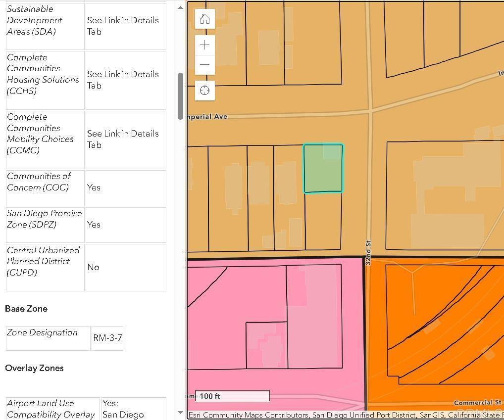504x420 pixels.
Task: Select the highlighted green parcel on map
Action: pyautogui.click(x=323, y=169)
